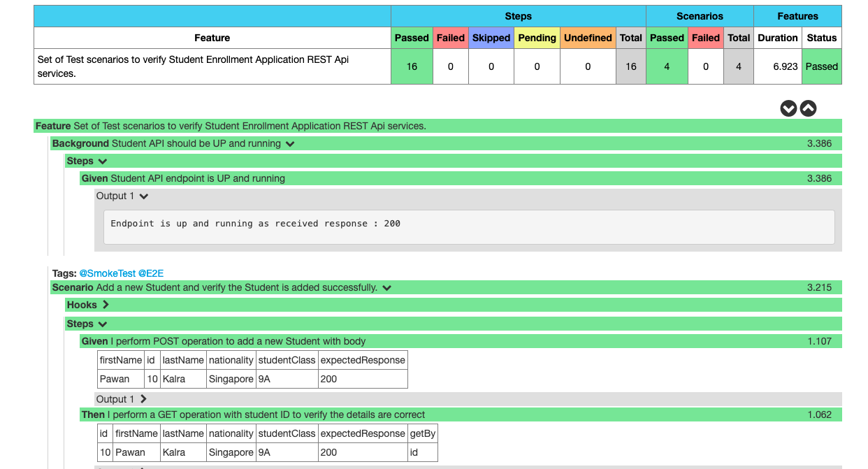
Task: Click the Passed steps count showing 16
Action: coord(412,66)
